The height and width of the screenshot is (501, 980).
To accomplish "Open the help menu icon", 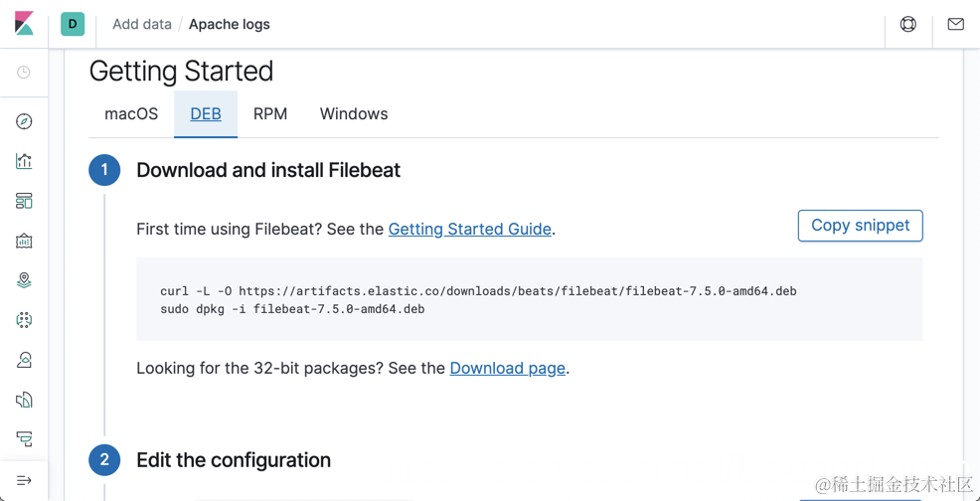I will 908,24.
